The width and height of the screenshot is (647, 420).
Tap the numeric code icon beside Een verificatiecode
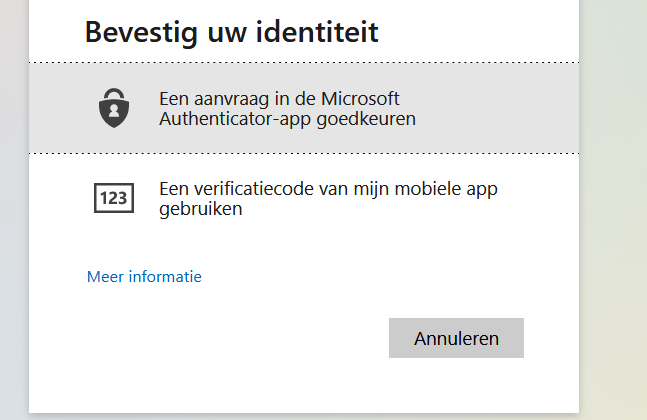(x=114, y=198)
